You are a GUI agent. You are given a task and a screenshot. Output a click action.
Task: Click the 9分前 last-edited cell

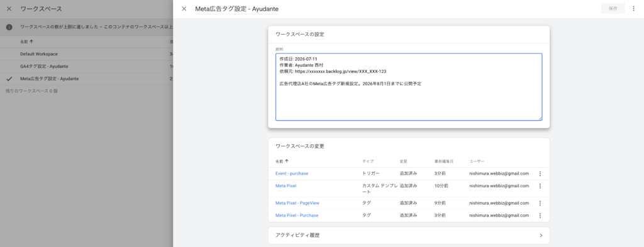[440, 204]
